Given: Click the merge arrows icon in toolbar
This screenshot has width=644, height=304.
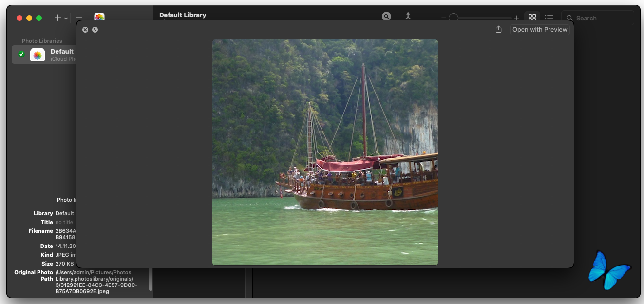Looking at the screenshot, I should click(408, 16).
